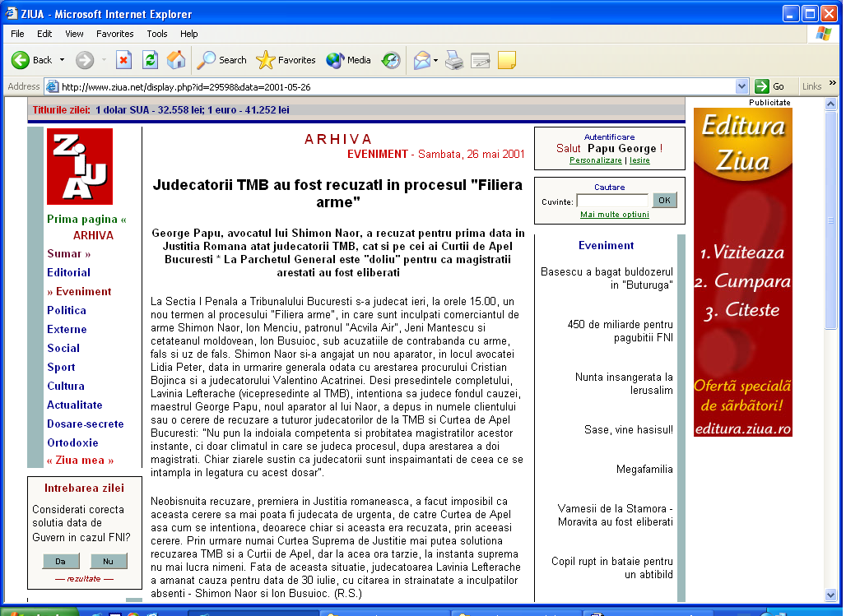Screen dimensions: 846x616
Task: Open article 'Copil rupt in bataie'
Action: click(x=611, y=567)
